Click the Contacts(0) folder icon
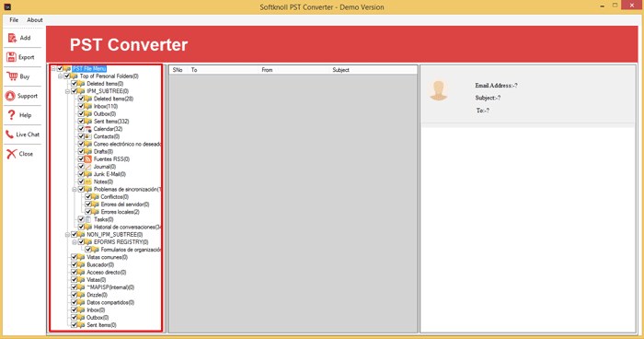Viewport: 644px width, 339px height. click(88, 136)
